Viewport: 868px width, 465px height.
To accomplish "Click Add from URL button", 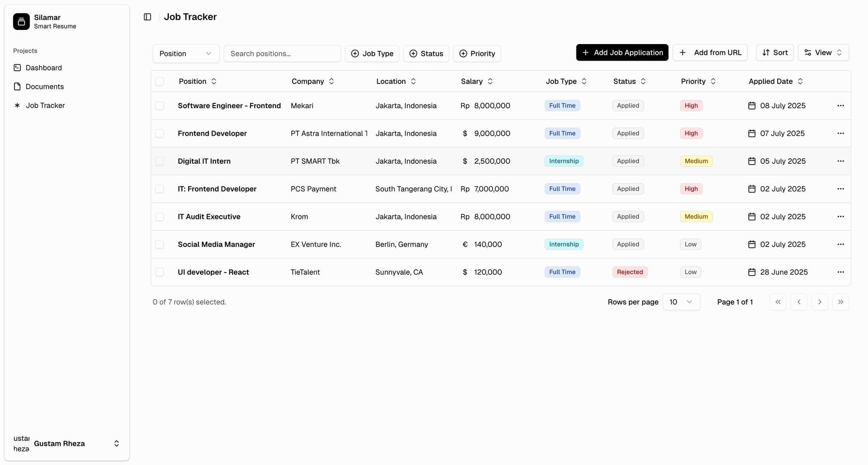I will click(x=710, y=53).
